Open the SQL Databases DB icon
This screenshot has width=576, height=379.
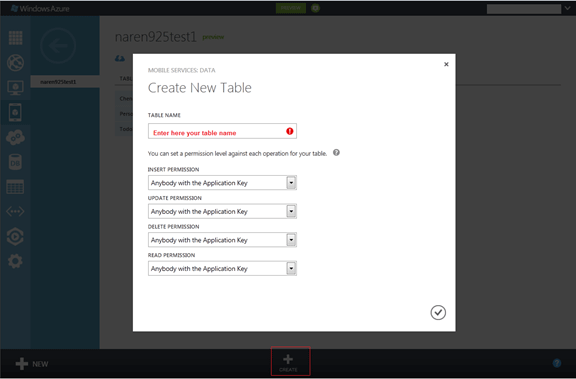[15, 162]
